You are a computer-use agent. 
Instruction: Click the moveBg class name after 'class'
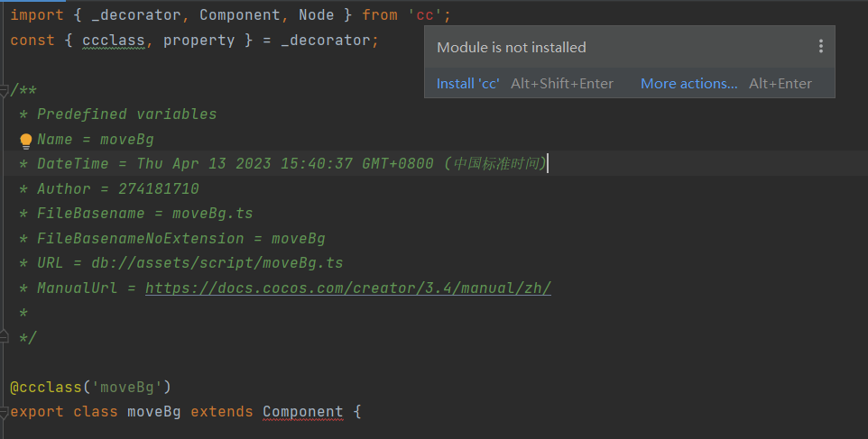click(153, 412)
